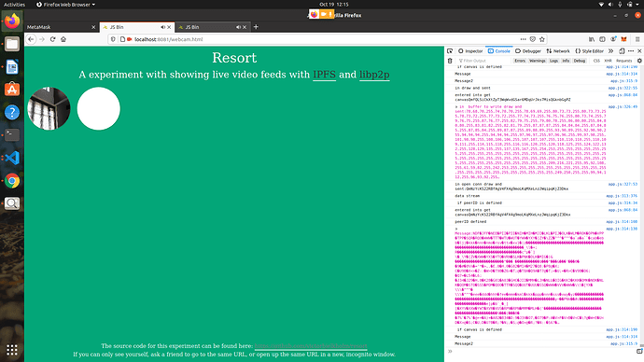Open the Firefox account icon
The height and width of the screenshot is (362, 644).
click(x=613, y=39)
